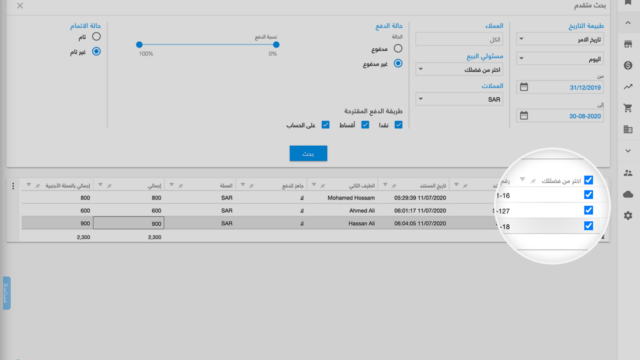The height and width of the screenshot is (360, 640).
Task: Filter the جاهز للدفع column
Action: [242, 185]
